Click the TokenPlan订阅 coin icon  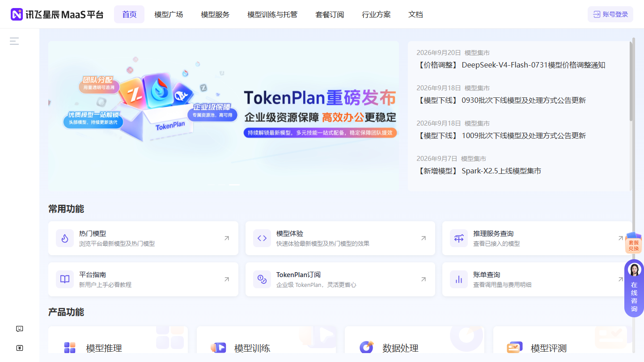(x=262, y=279)
